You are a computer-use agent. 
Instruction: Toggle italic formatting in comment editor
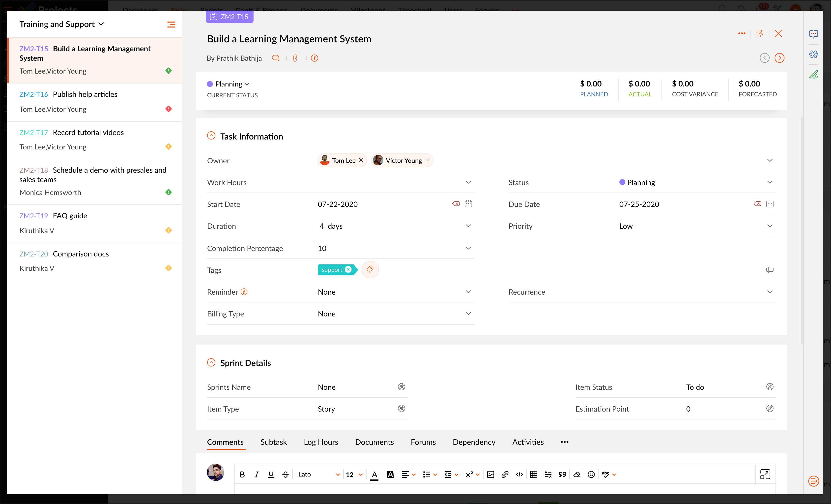tap(256, 474)
